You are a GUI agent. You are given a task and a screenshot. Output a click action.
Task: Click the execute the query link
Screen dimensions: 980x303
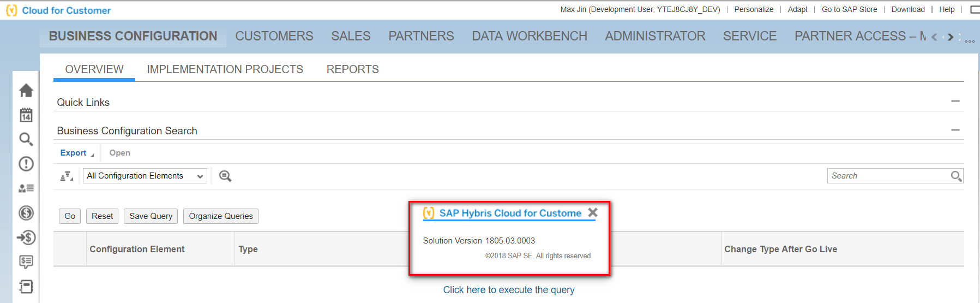tap(509, 290)
